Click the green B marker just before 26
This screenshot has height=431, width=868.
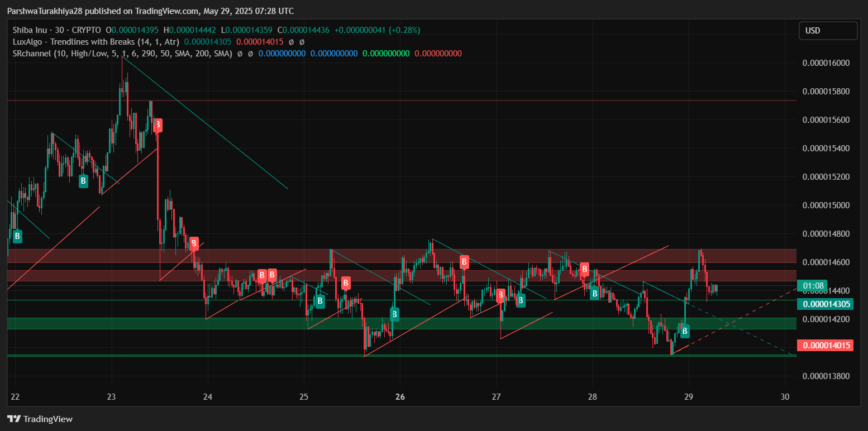[394, 314]
